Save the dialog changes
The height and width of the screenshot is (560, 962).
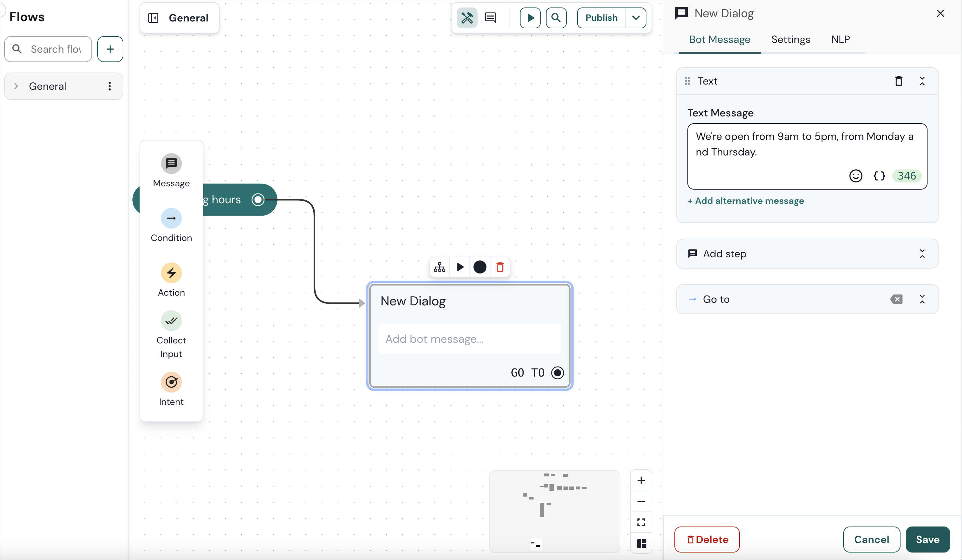(x=928, y=540)
